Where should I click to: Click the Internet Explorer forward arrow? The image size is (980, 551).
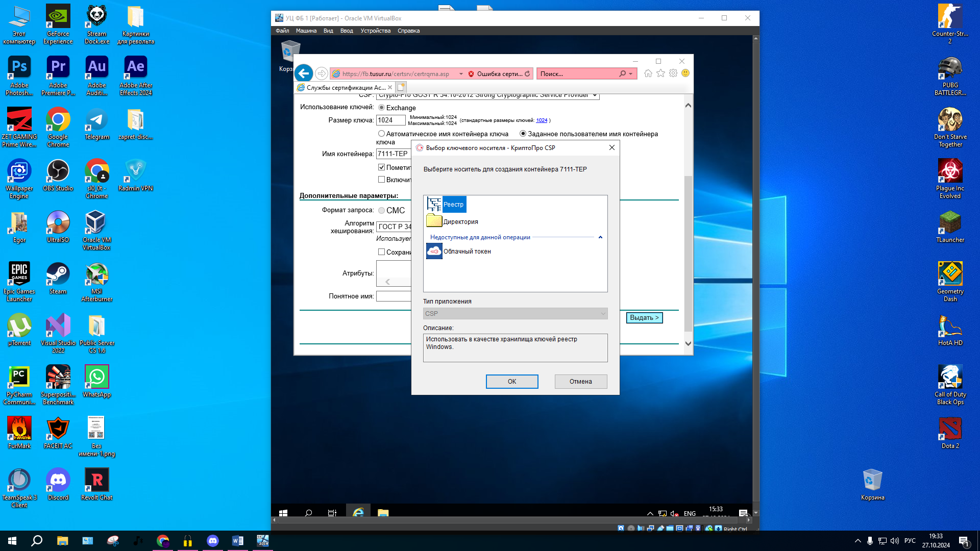click(x=321, y=74)
